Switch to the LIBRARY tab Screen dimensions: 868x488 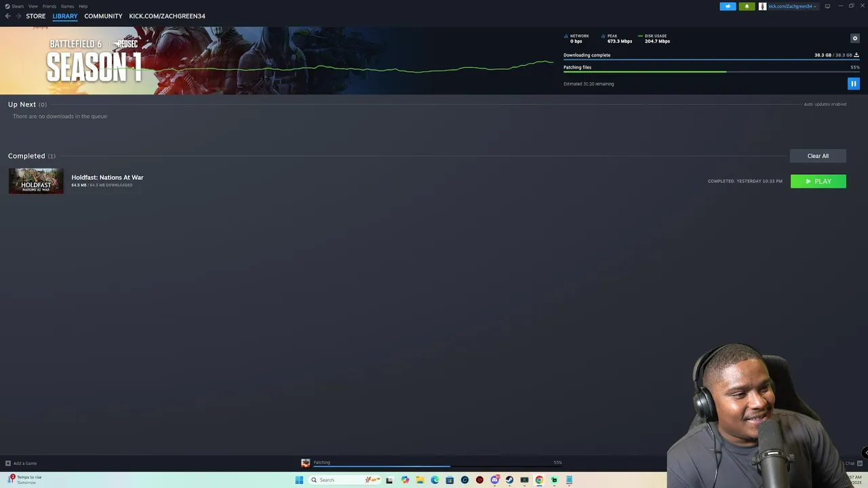(65, 16)
